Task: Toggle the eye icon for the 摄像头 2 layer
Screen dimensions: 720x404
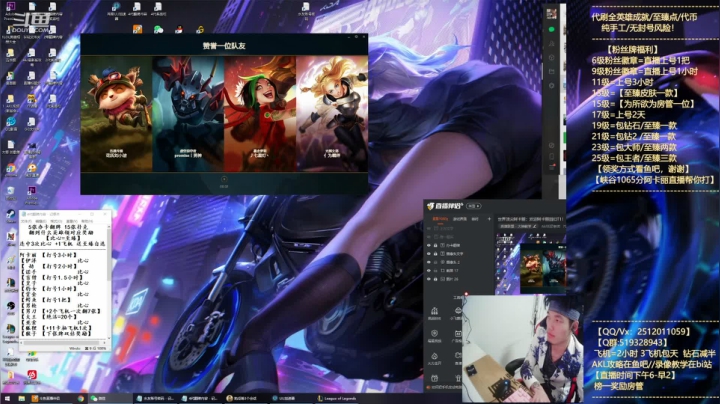Action: (x=429, y=262)
